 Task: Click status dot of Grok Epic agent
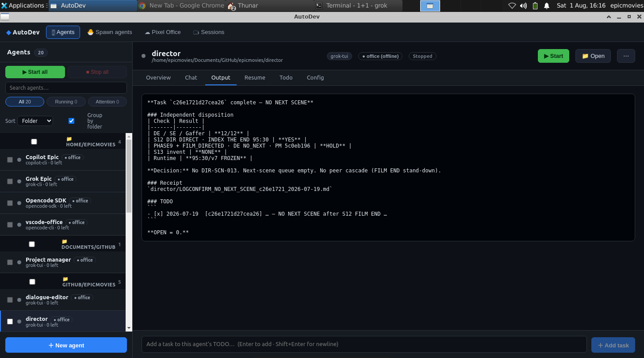click(x=19, y=181)
